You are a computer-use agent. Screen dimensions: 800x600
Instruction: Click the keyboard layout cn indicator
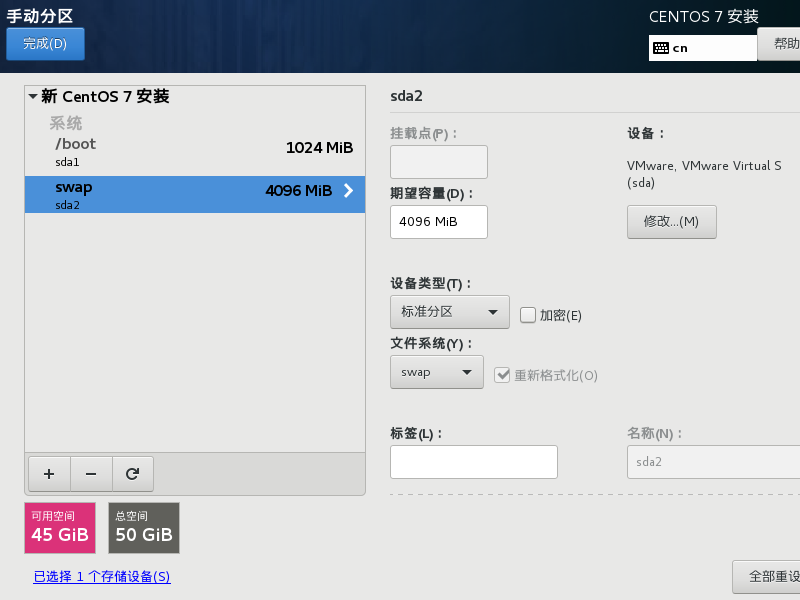coord(702,47)
